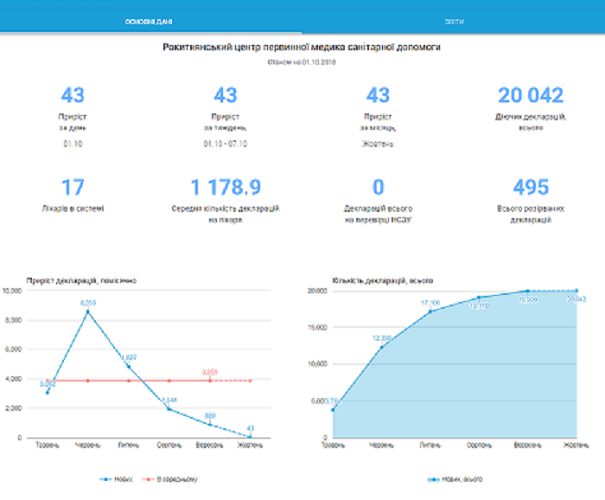Click the 20,042 Жовтень point on total chart
This screenshot has height=500, width=605.
[x=576, y=291]
